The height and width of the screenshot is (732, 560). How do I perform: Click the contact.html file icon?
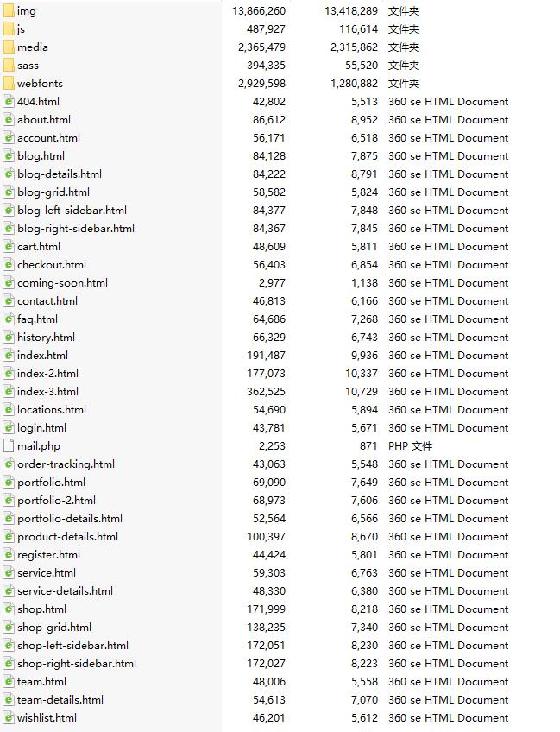point(9,301)
